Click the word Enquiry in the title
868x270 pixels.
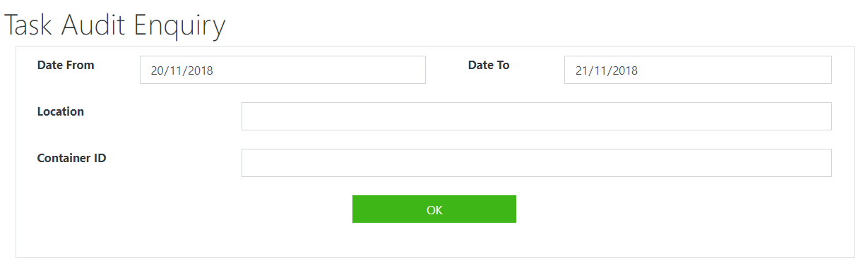point(179,27)
